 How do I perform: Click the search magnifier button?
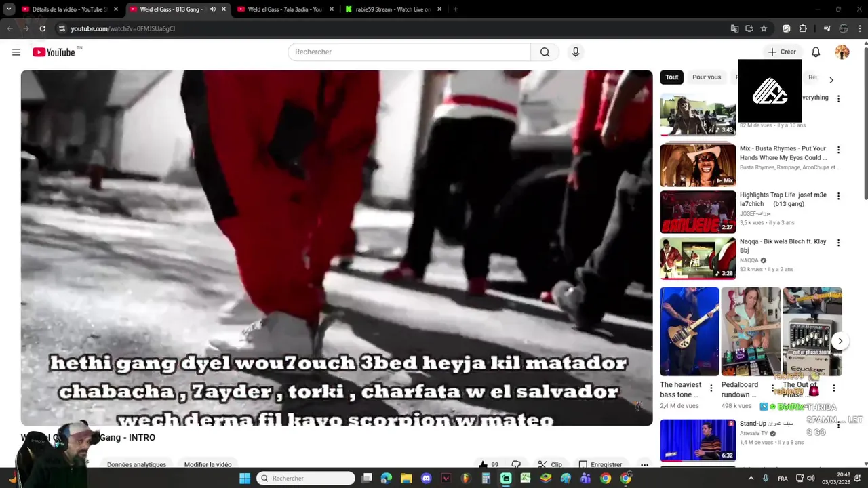(545, 52)
